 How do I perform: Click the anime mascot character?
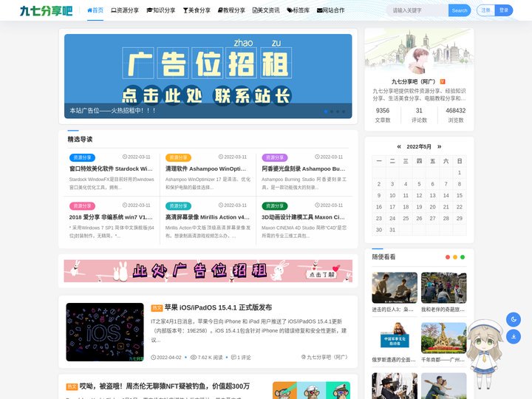[485, 355]
